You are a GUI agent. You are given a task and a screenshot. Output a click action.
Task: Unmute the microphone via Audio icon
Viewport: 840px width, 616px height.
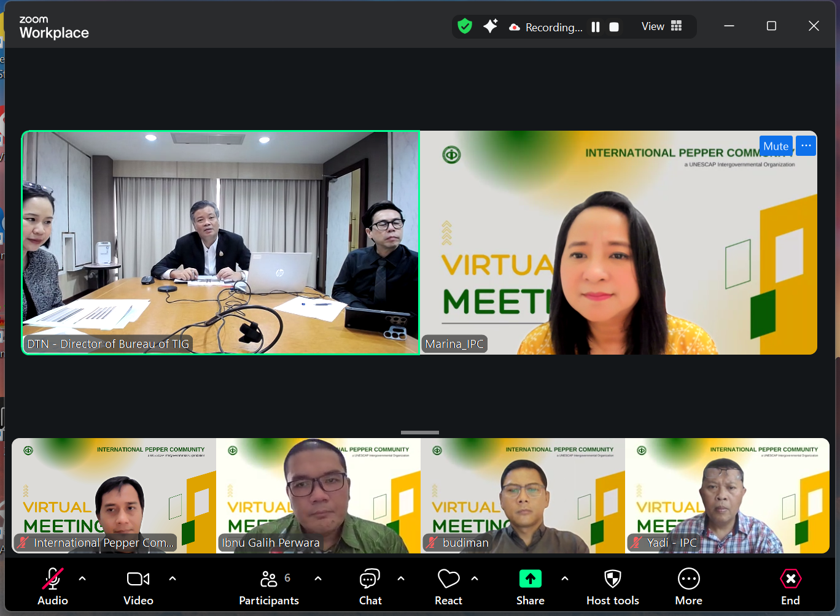coord(52,579)
